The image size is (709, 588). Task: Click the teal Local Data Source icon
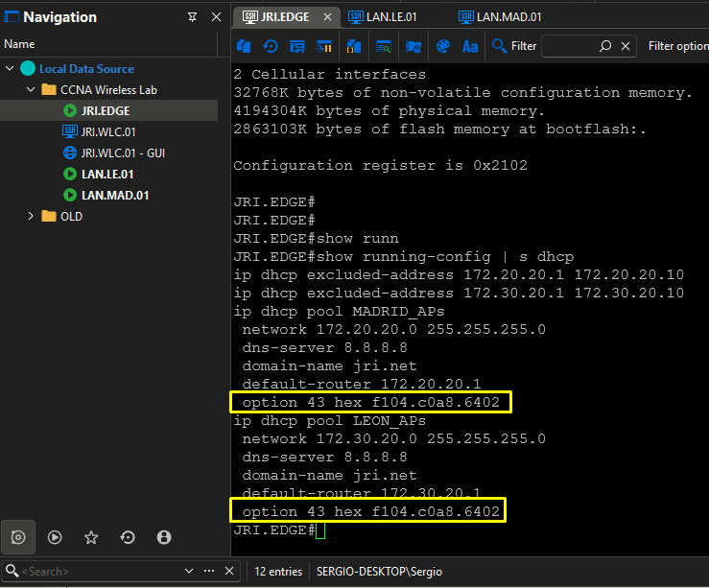[28, 68]
